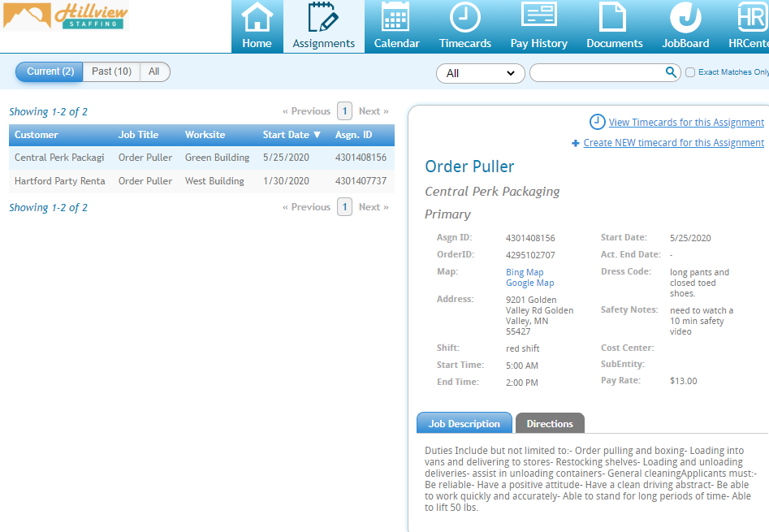Click Green Building worksite cell
This screenshot has width=769, height=532.
(218, 158)
